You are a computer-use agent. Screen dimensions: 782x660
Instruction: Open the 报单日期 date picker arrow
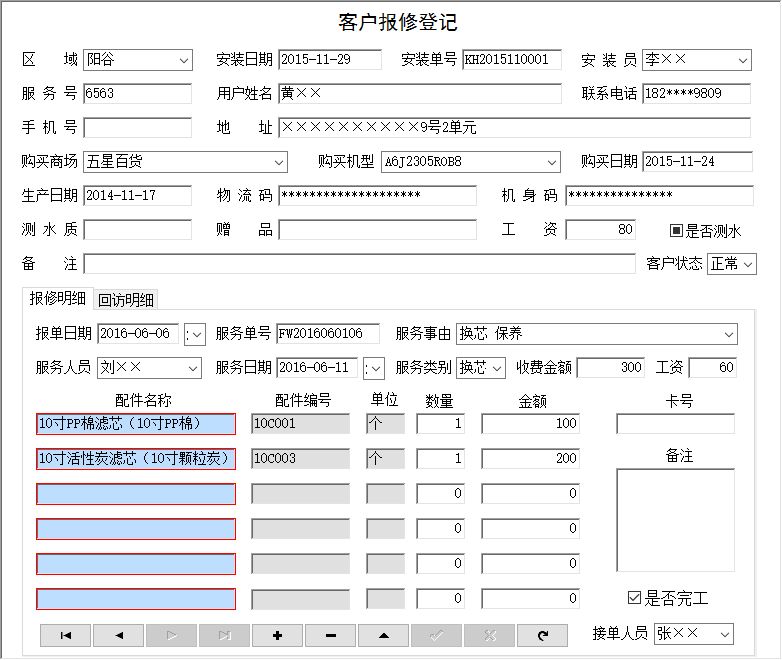197,334
